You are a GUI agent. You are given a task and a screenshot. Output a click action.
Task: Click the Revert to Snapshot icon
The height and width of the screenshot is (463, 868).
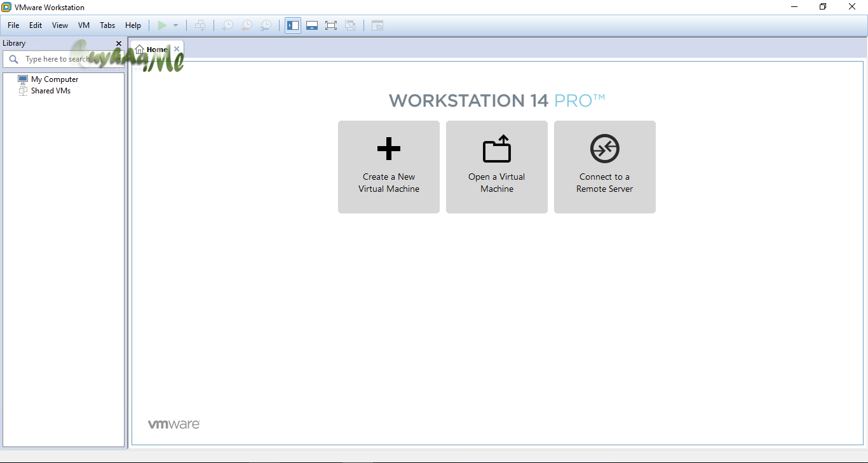click(247, 25)
